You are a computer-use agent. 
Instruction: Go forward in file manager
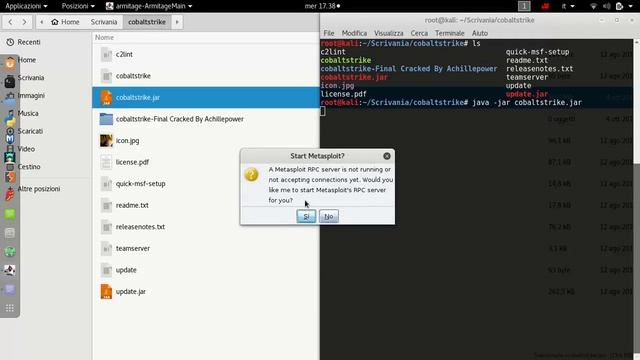pos(24,22)
